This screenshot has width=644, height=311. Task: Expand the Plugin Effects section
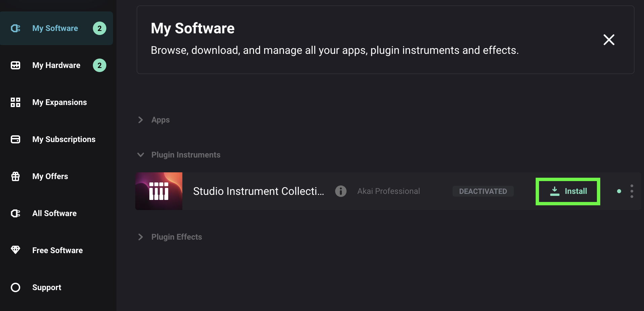141,237
